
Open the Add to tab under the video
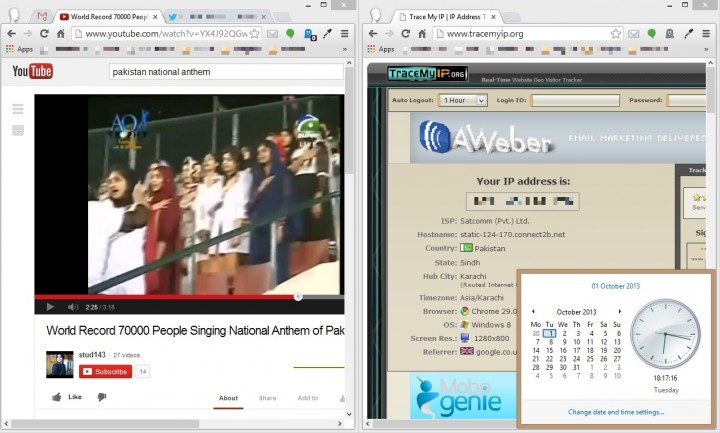pos(308,398)
